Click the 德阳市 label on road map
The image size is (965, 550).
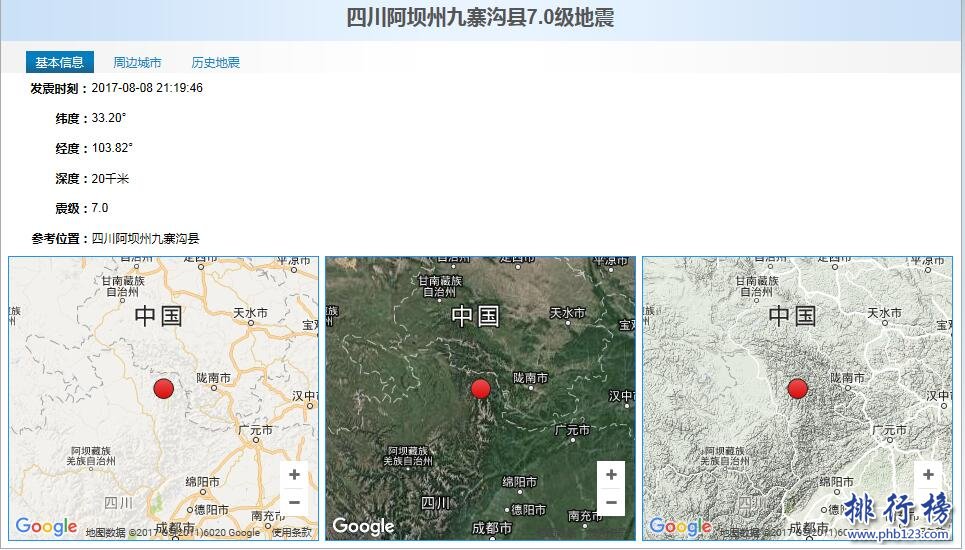[x=212, y=510]
